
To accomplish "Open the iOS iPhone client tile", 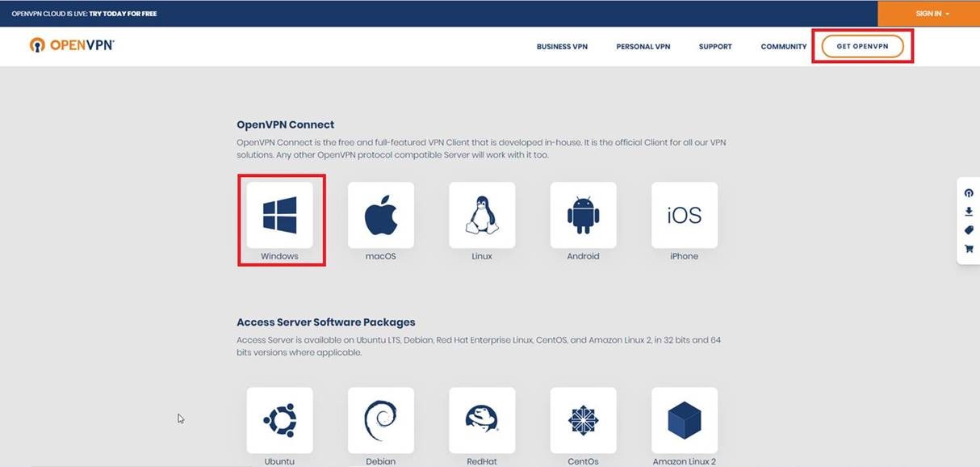I will coord(685,215).
